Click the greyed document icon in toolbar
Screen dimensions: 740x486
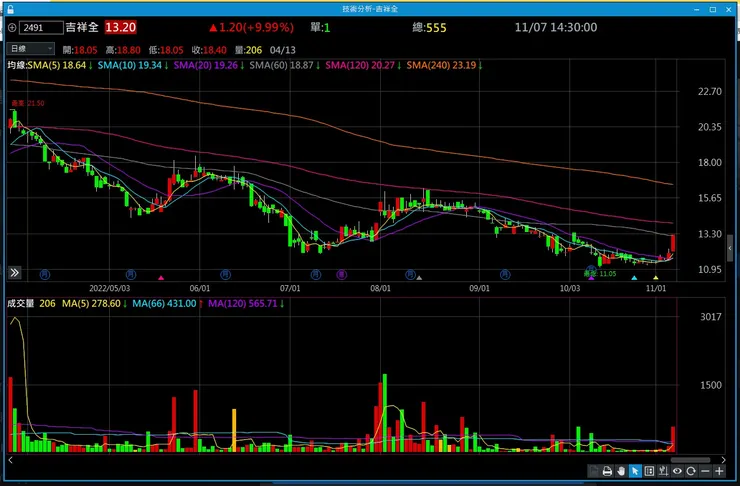[x=593, y=471]
